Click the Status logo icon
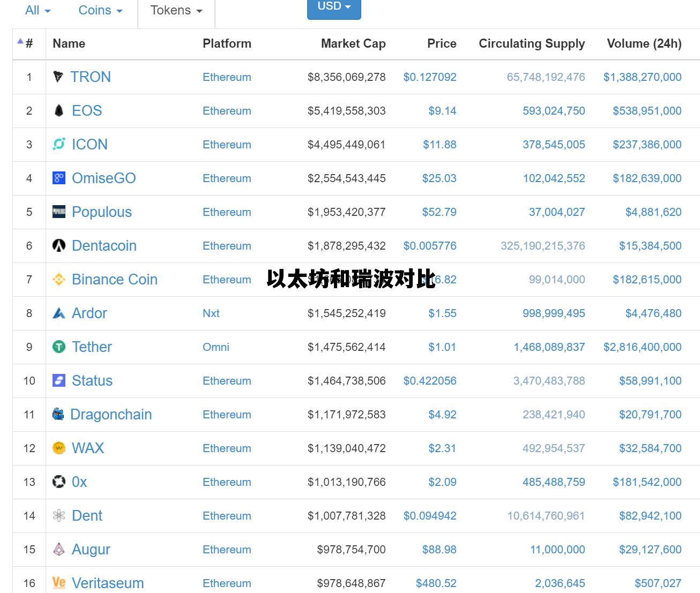700x593 pixels. tap(59, 380)
